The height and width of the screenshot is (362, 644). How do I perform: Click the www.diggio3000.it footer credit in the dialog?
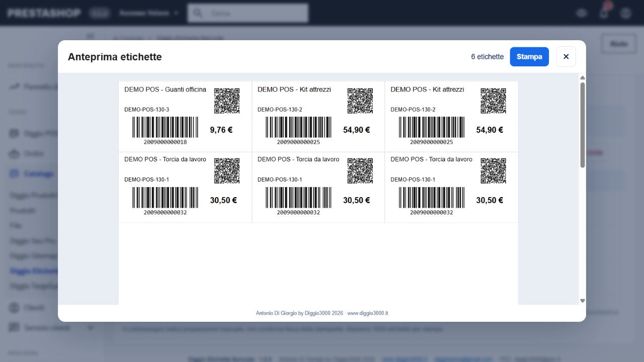coord(367,313)
